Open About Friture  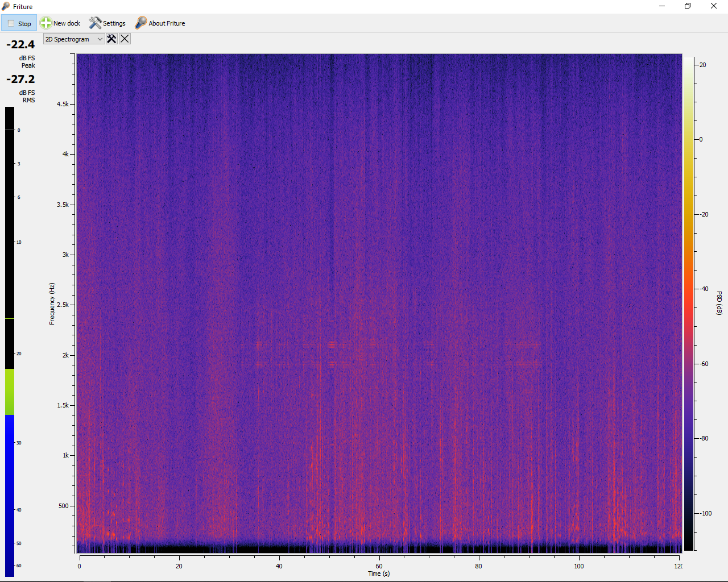point(160,23)
